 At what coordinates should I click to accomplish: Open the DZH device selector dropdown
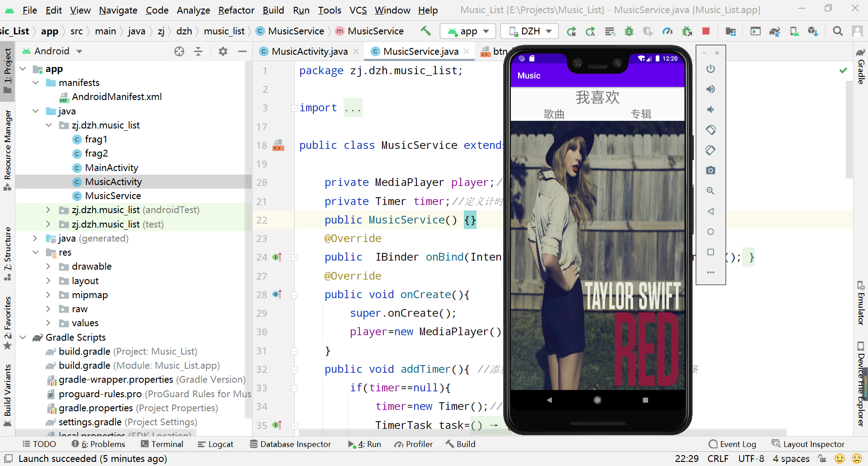pyautogui.click(x=530, y=31)
